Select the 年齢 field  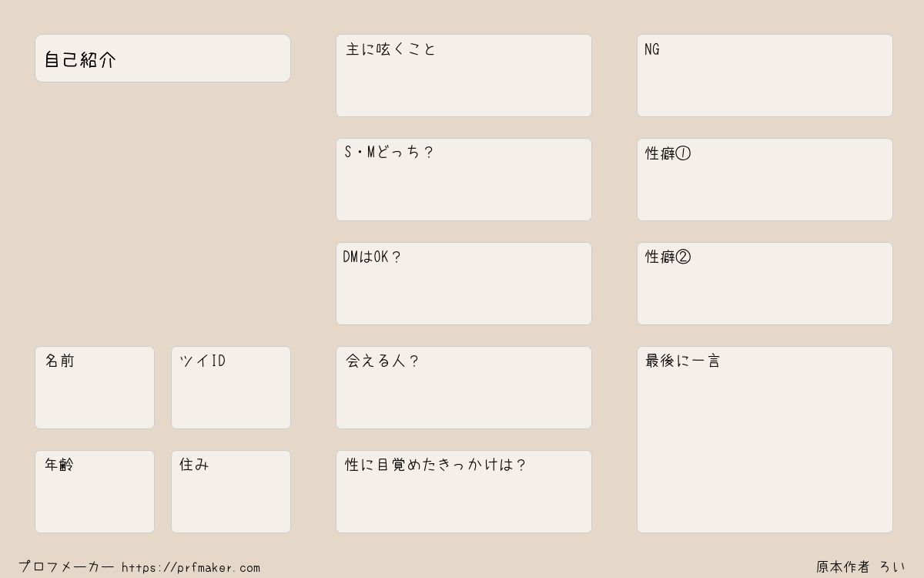pos(95,492)
